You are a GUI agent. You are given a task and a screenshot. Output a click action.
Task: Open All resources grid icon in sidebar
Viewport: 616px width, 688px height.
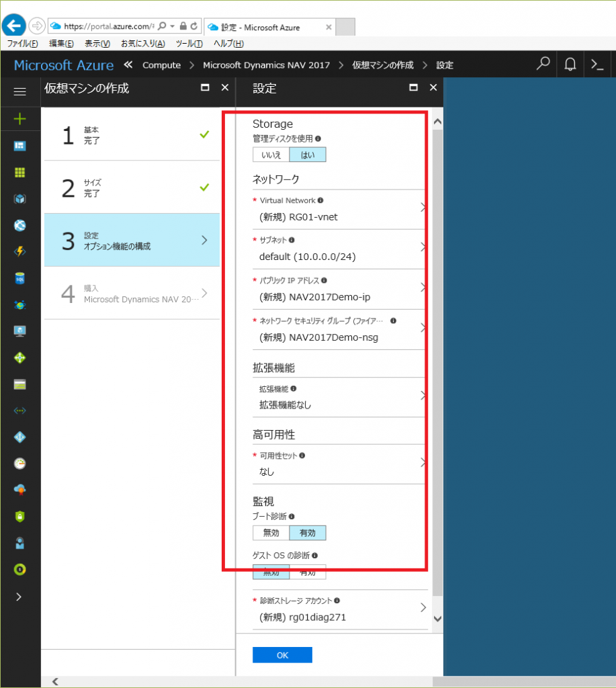tap(19, 173)
